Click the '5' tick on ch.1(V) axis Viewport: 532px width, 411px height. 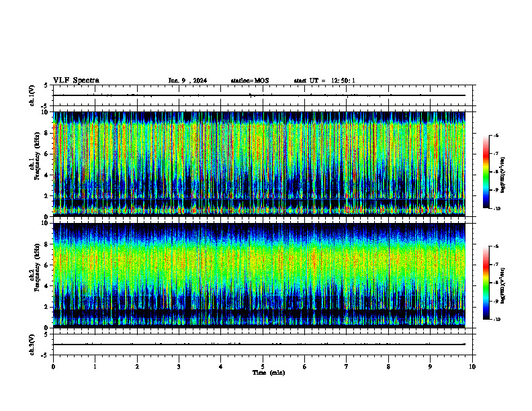tap(46, 86)
